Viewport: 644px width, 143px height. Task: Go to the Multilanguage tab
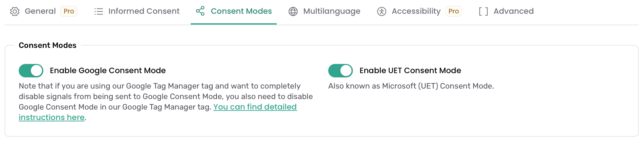point(332,11)
